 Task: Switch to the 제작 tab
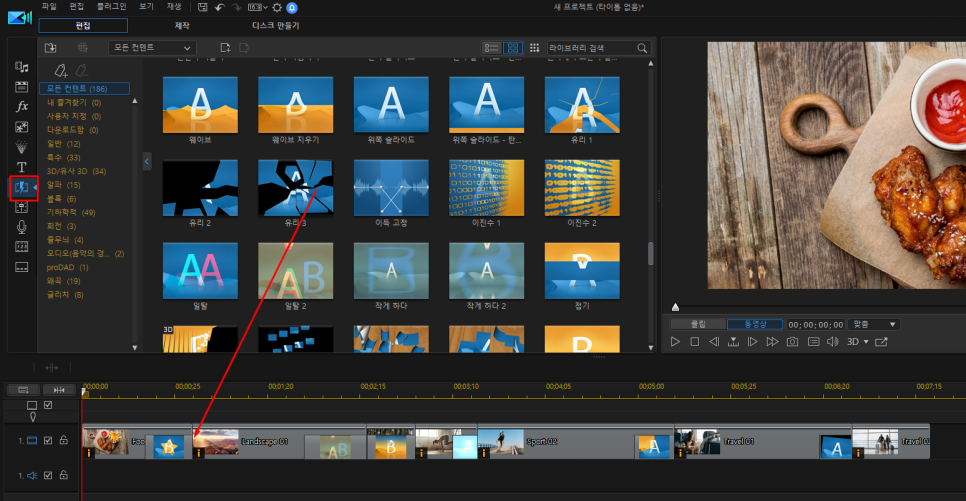[182, 25]
